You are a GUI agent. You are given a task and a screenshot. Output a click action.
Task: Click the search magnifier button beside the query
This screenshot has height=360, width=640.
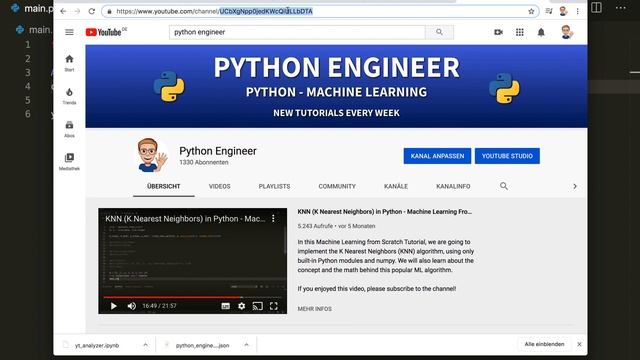439,32
